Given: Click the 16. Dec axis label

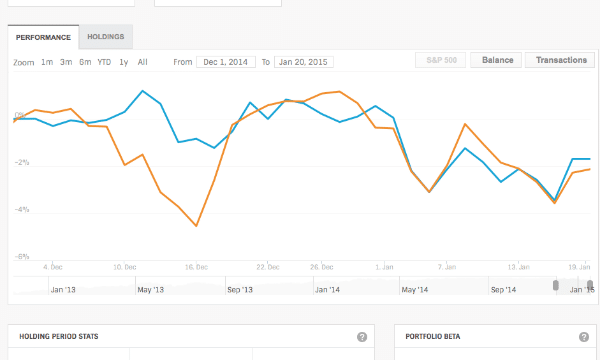Looking at the screenshot, I should [x=196, y=267].
